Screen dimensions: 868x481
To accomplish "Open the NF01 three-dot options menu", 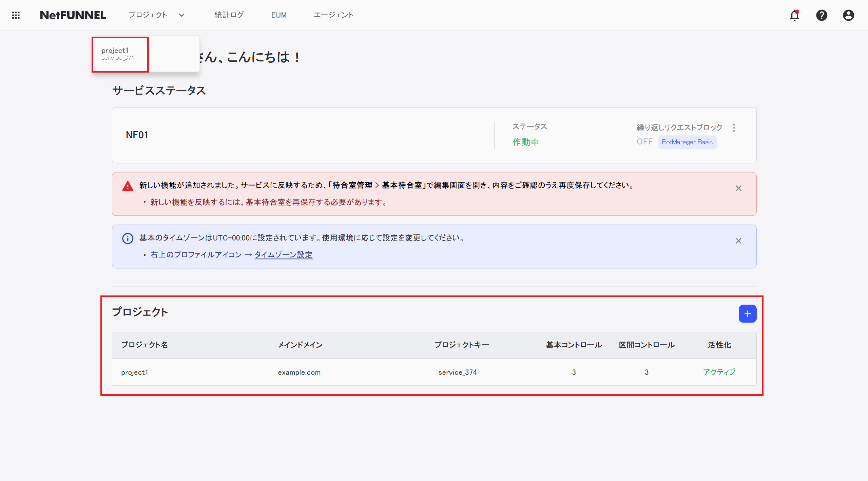I will [x=734, y=128].
